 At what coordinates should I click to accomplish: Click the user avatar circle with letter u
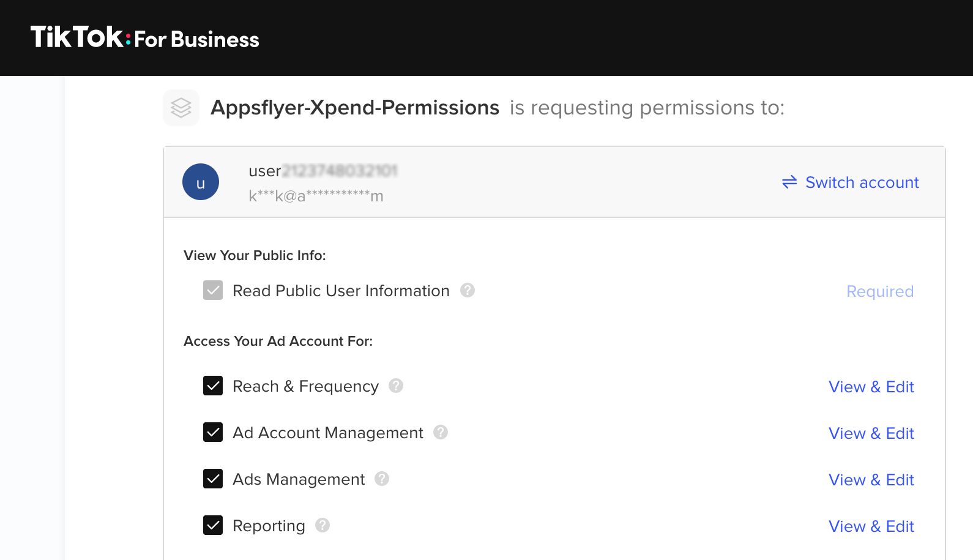tap(201, 182)
